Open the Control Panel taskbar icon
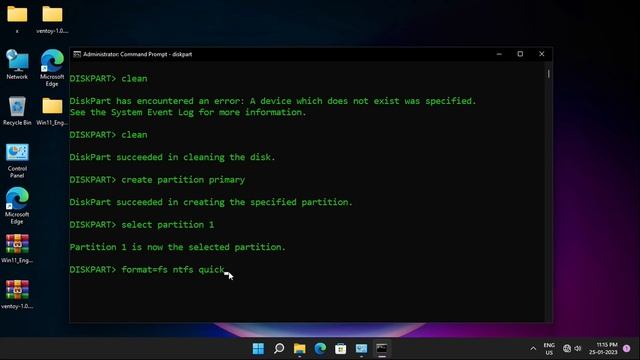Image resolution: width=640 pixels, height=360 pixels. coord(361,349)
